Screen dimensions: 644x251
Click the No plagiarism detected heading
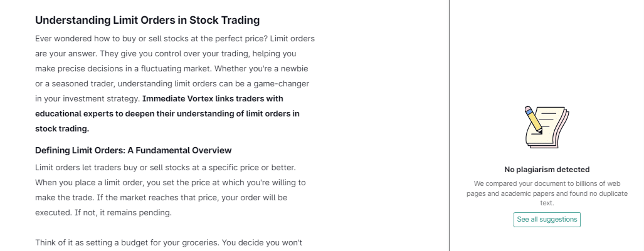point(547,170)
